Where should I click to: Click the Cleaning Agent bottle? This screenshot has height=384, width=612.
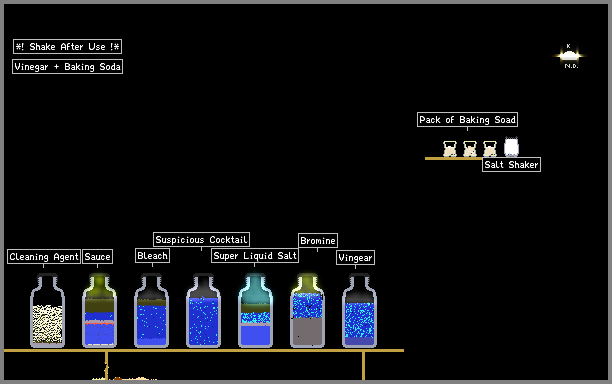[x=48, y=310]
